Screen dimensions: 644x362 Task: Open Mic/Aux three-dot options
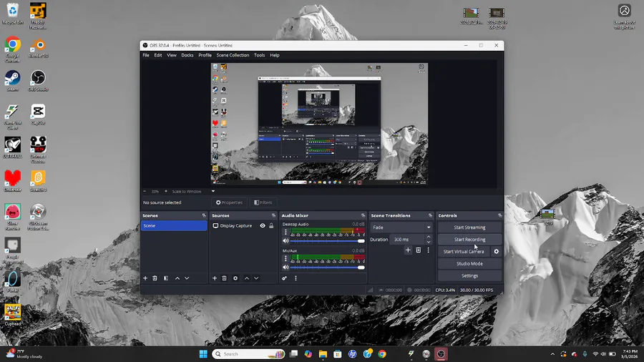pyautogui.click(x=286, y=258)
